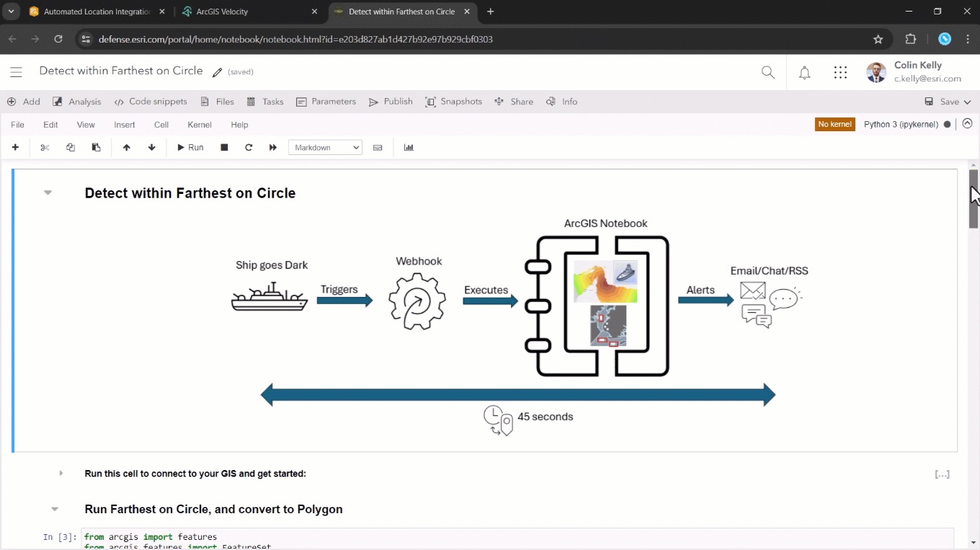Run all cells with the fast-forward button
This screenshot has height=550, width=980.
(x=272, y=147)
